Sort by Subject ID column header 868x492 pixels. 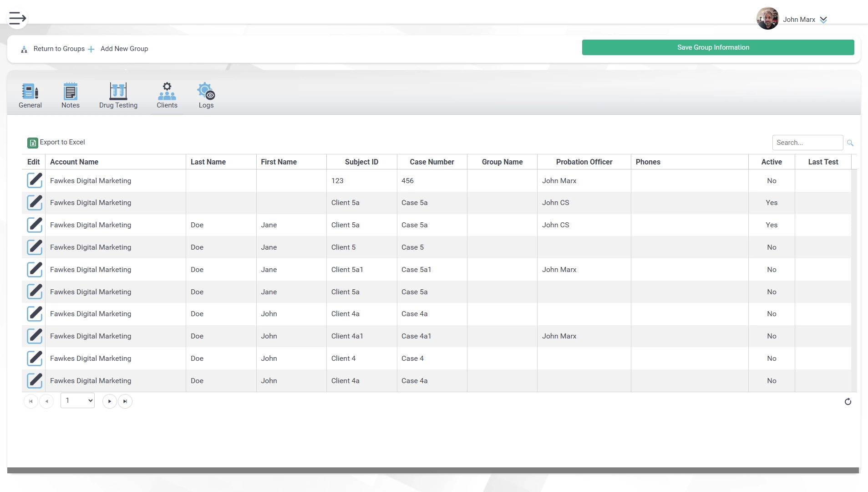(x=361, y=162)
